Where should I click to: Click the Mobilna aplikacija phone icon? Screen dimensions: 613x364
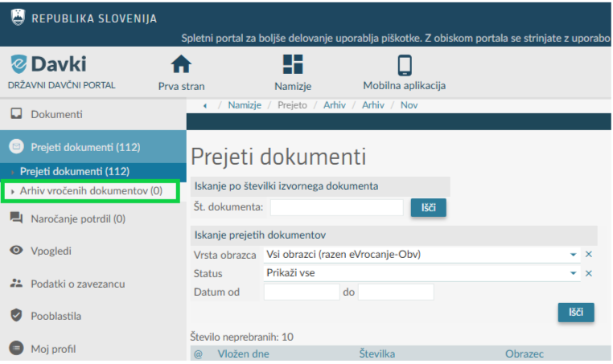[404, 65]
